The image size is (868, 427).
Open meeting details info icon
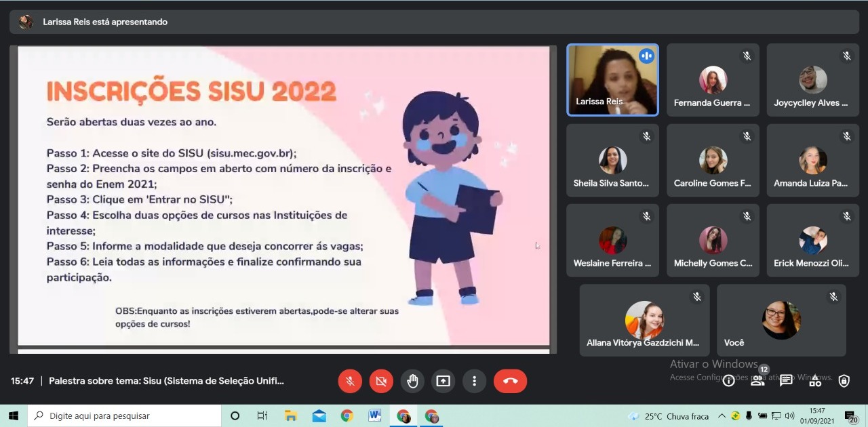pos(729,381)
